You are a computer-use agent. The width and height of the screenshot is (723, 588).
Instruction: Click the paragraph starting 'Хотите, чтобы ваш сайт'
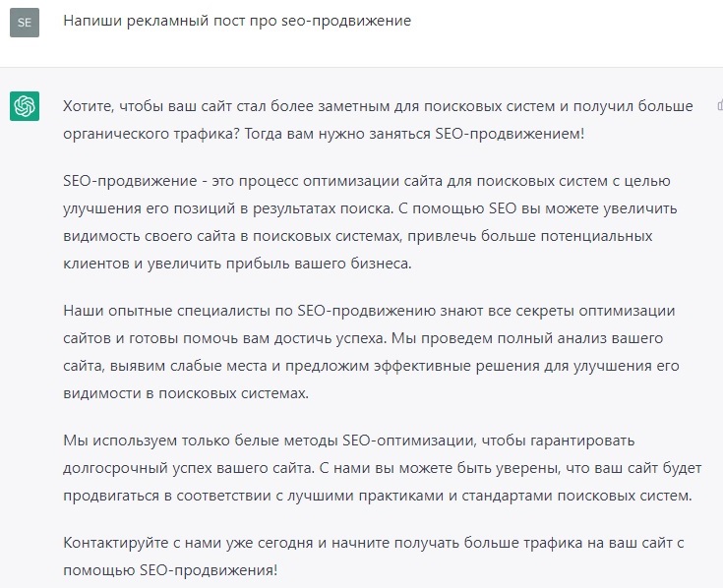pyautogui.click(x=378, y=120)
